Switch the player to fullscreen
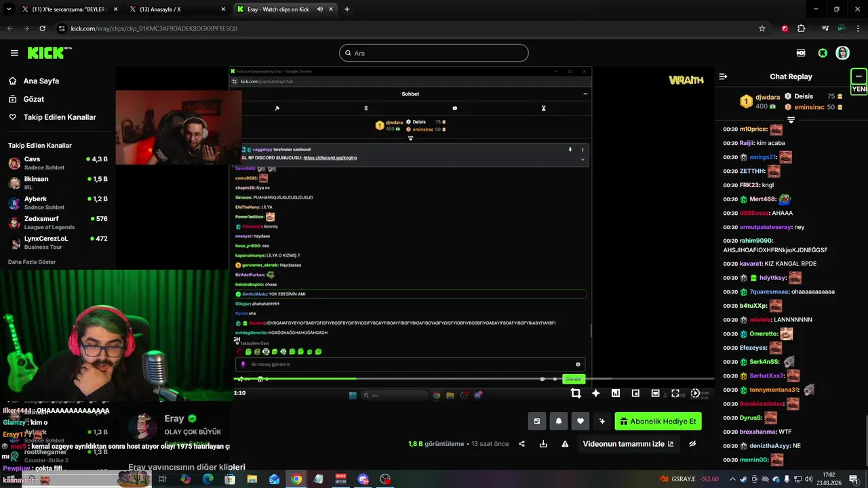Viewport: 868px width, 488px height. [x=675, y=393]
